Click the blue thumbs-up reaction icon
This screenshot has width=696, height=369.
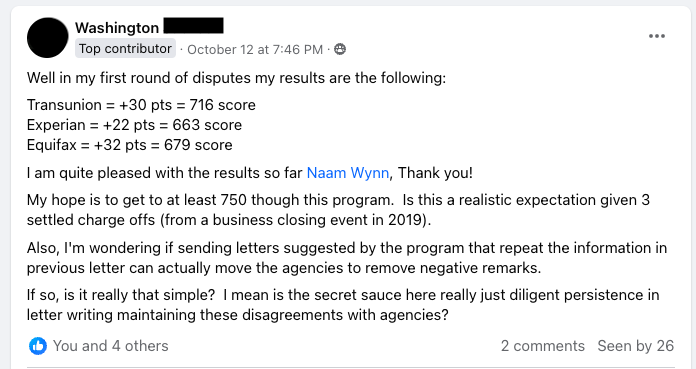38,345
